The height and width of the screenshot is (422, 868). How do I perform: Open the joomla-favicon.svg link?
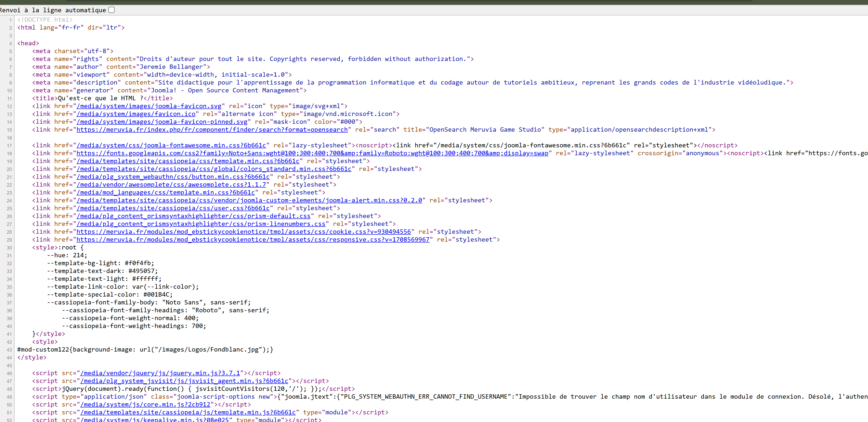coord(149,106)
